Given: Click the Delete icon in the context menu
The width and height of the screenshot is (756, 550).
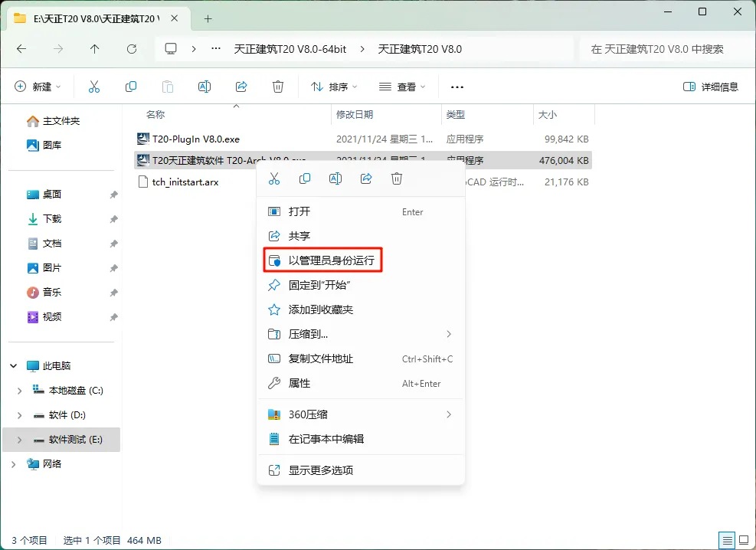Looking at the screenshot, I should pos(396,178).
